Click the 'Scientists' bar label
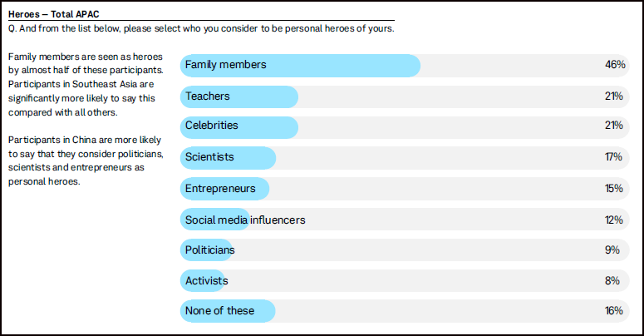The width and height of the screenshot is (644, 336). click(x=209, y=156)
